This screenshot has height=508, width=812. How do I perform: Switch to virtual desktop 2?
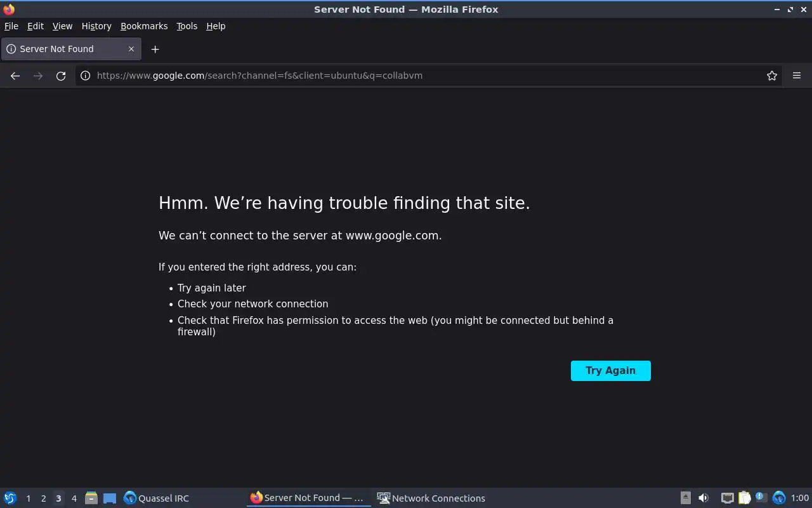click(43, 498)
